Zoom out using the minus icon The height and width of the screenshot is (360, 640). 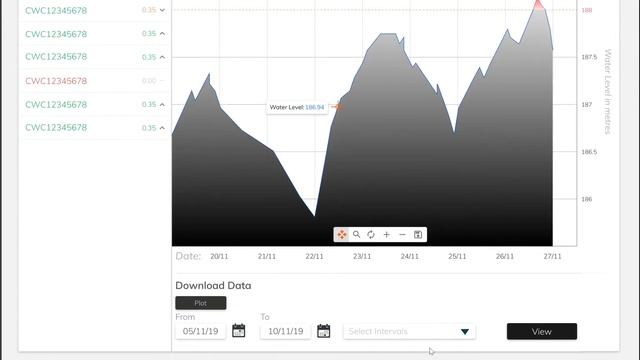(x=402, y=235)
